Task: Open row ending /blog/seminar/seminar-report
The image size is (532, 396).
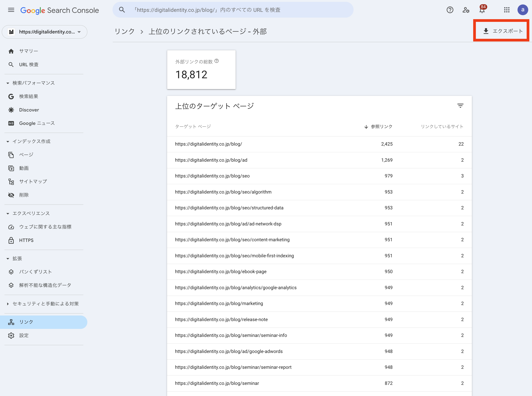Action: [319, 367]
